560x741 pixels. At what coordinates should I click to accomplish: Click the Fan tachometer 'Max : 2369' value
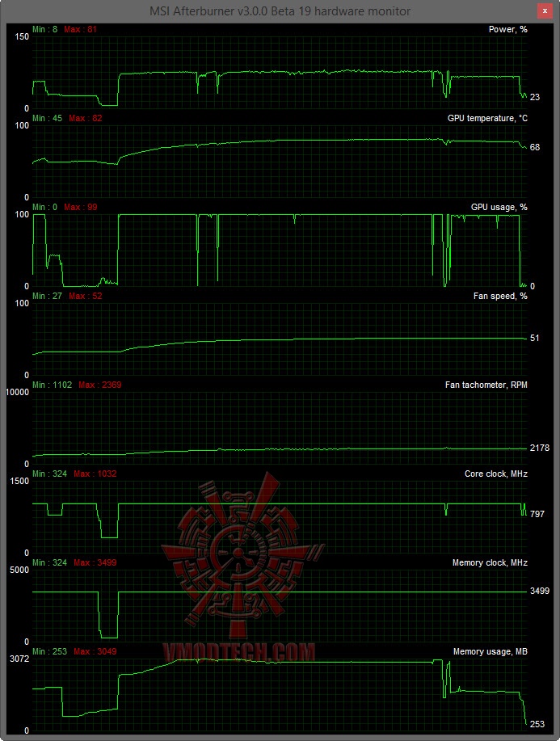[100, 385]
